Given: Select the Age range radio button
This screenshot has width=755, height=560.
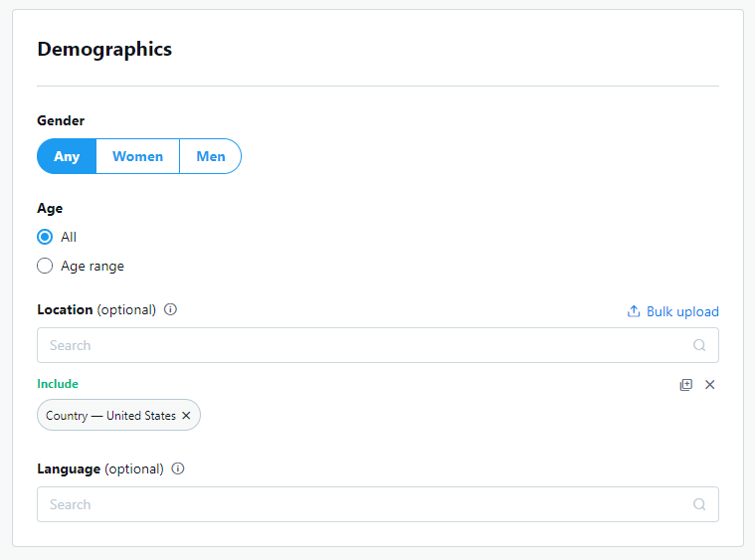Looking at the screenshot, I should tap(45, 266).
